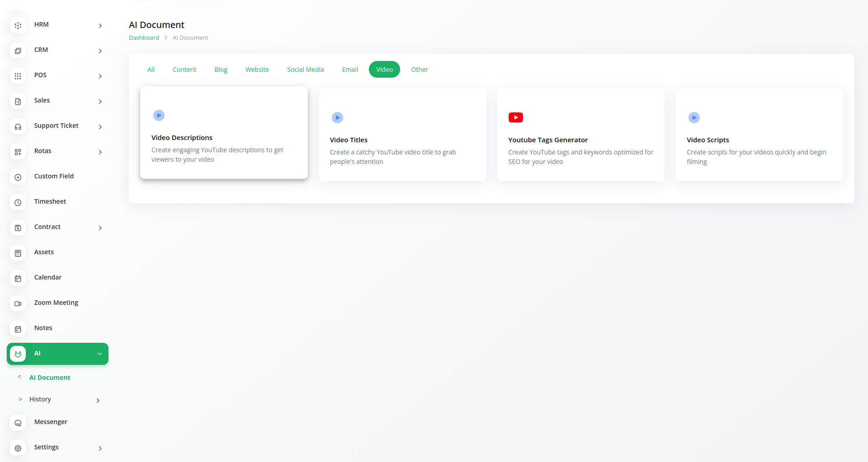
Task: Go to Dashboard via breadcrumb link
Action: tap(144, 38)
